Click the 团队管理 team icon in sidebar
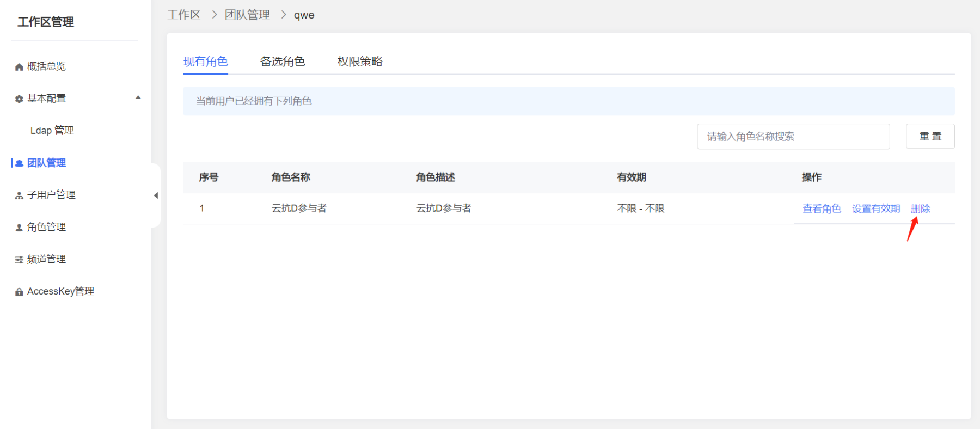Screen dimensions: 980x429 tap(19, 163)
